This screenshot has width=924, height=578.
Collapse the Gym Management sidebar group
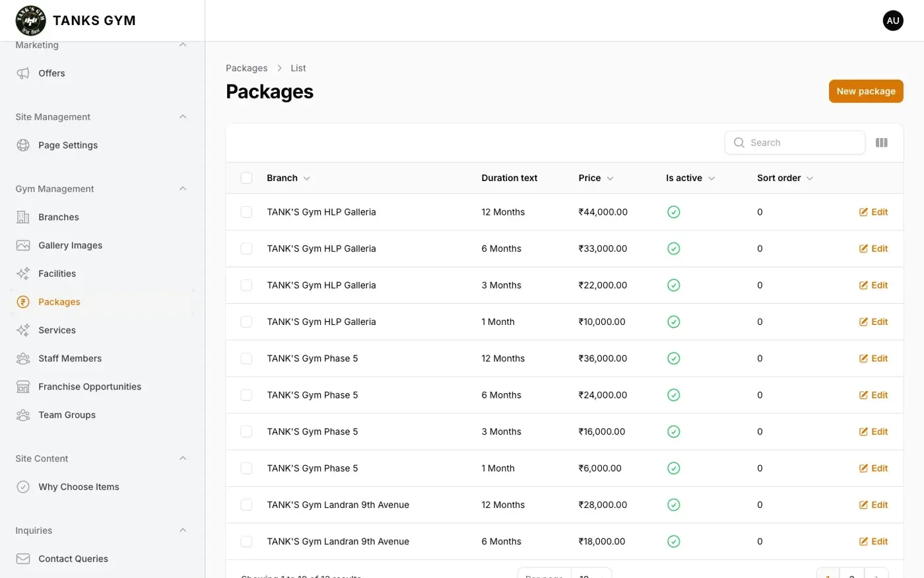click(183, 189)
